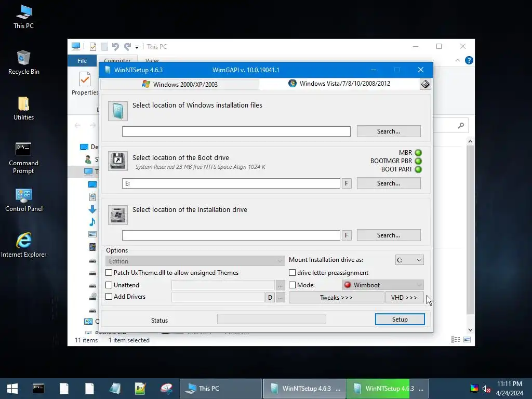Click the volume muted tray icon

pos(486,389)
